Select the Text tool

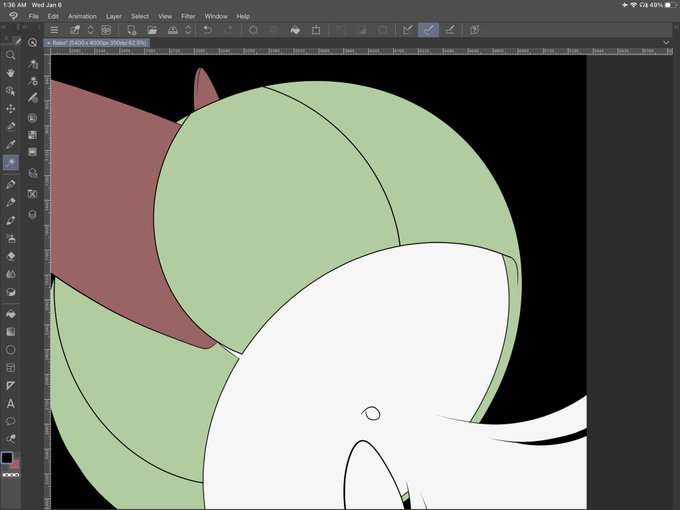tap(10, 404)
